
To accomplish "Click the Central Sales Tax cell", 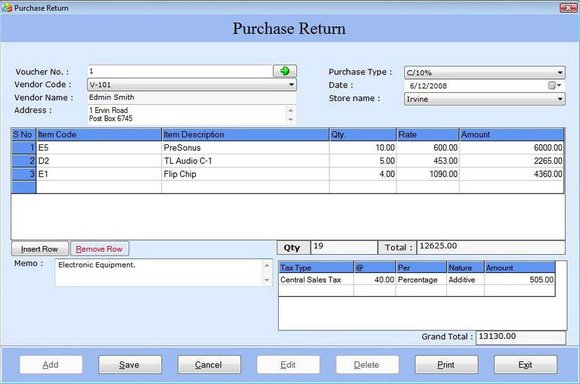I will coord(316,280).
